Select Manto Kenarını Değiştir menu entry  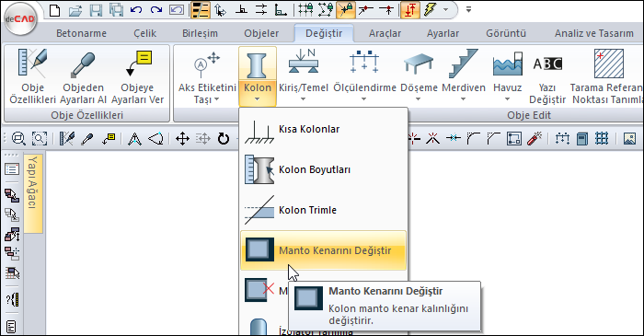(323, 250)
